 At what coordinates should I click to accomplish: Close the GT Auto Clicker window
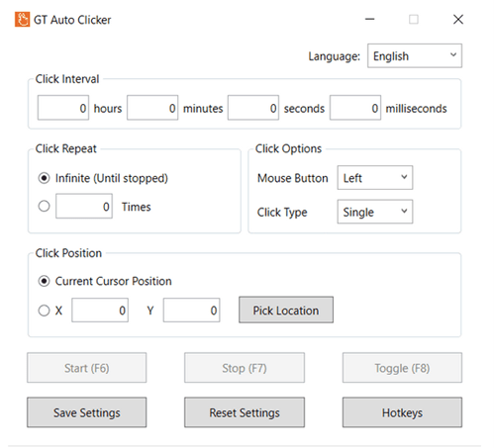(x=458, y=19)
